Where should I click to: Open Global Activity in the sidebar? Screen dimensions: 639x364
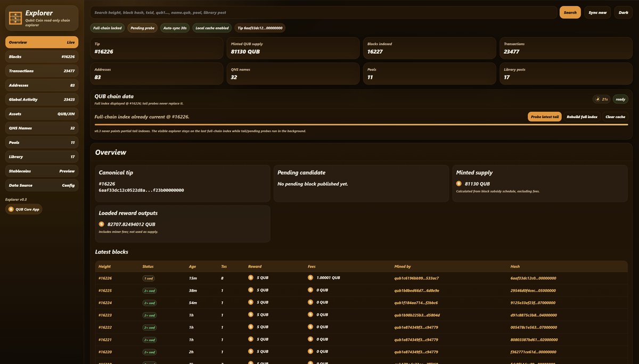(42, 100)
